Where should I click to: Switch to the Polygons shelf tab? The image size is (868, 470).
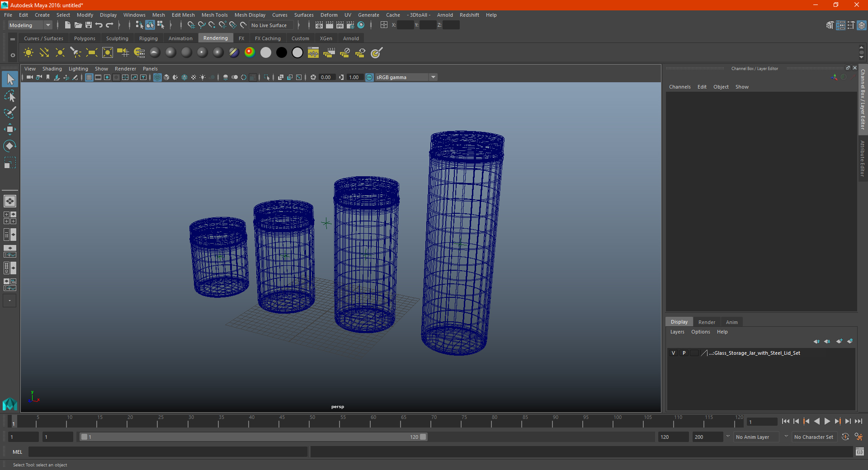pos(85,38)
